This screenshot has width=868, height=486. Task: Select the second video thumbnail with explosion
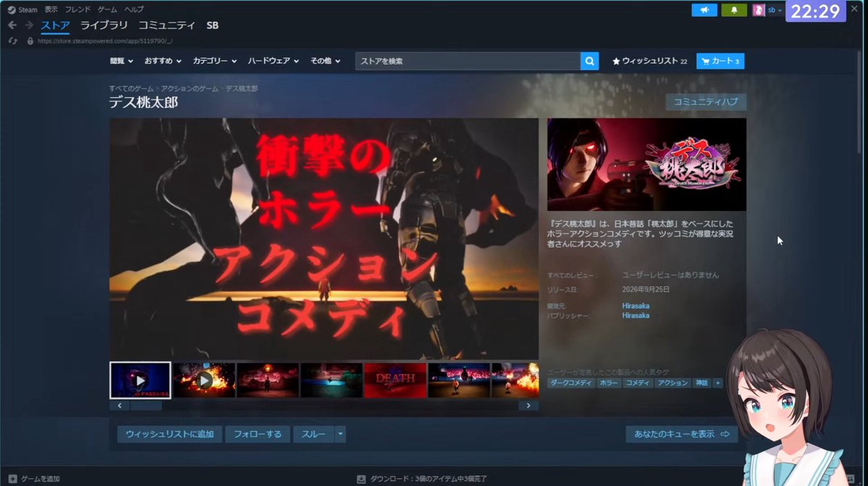click(203, 380)
